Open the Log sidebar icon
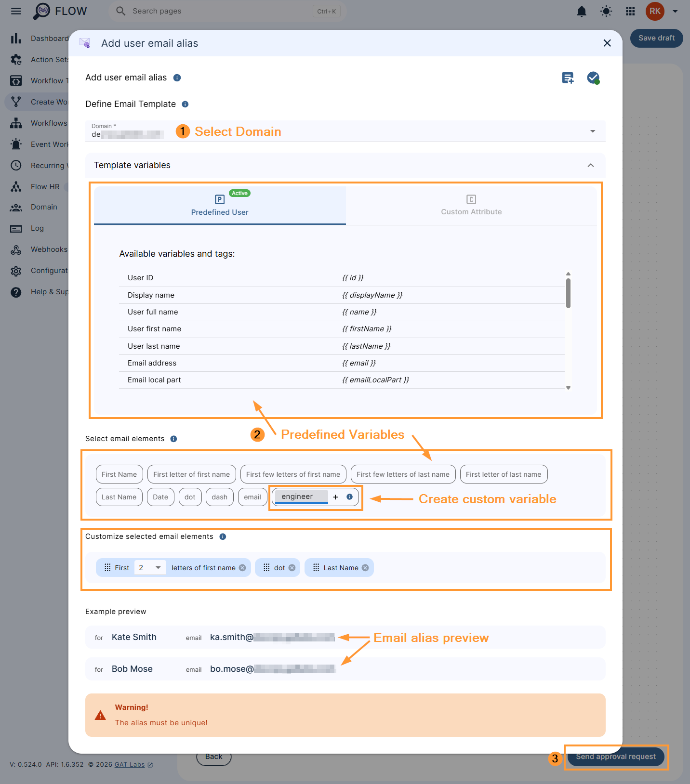Screen dimensions: 690x784 pos(16,228)
